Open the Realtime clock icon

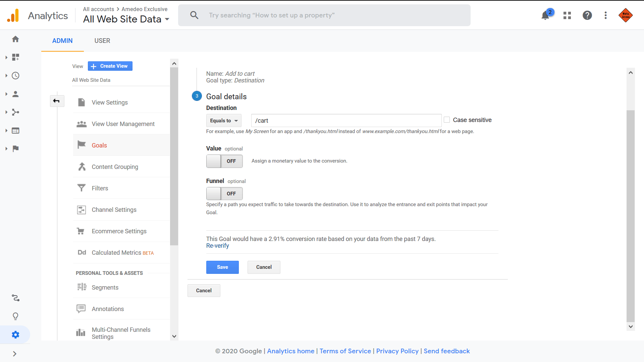(15, 76)
